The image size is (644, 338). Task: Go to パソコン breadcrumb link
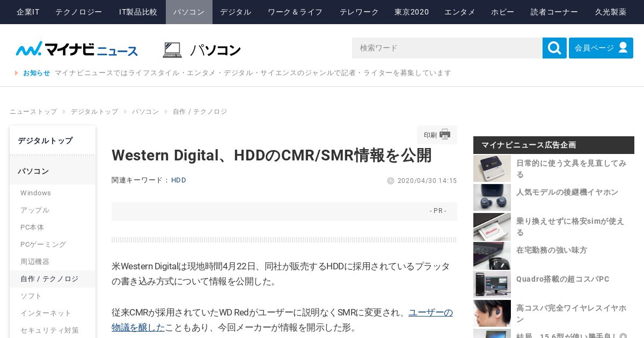145,112
